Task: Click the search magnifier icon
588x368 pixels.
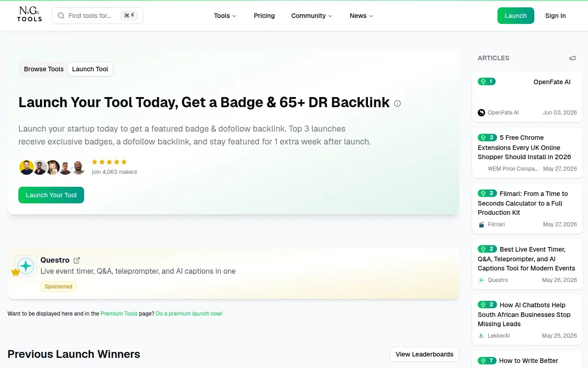Action: click(61, 16)
